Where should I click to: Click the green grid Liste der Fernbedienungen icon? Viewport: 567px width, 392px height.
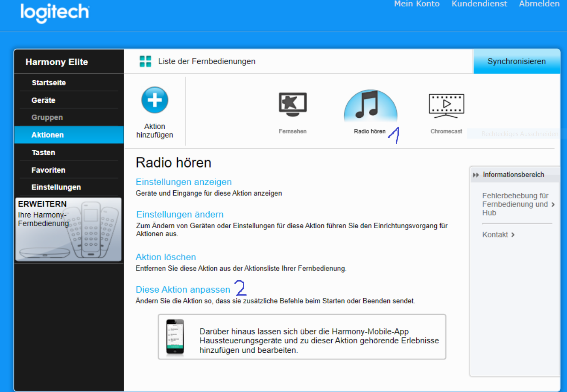pyautogui.click(x=145, y=61)
